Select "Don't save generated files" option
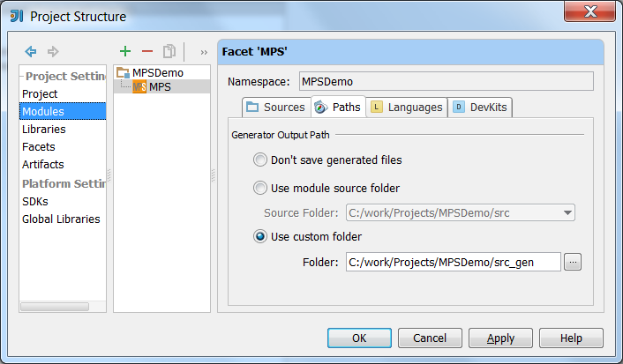This screenshot has height=364, width=623. tap(260, 160)
